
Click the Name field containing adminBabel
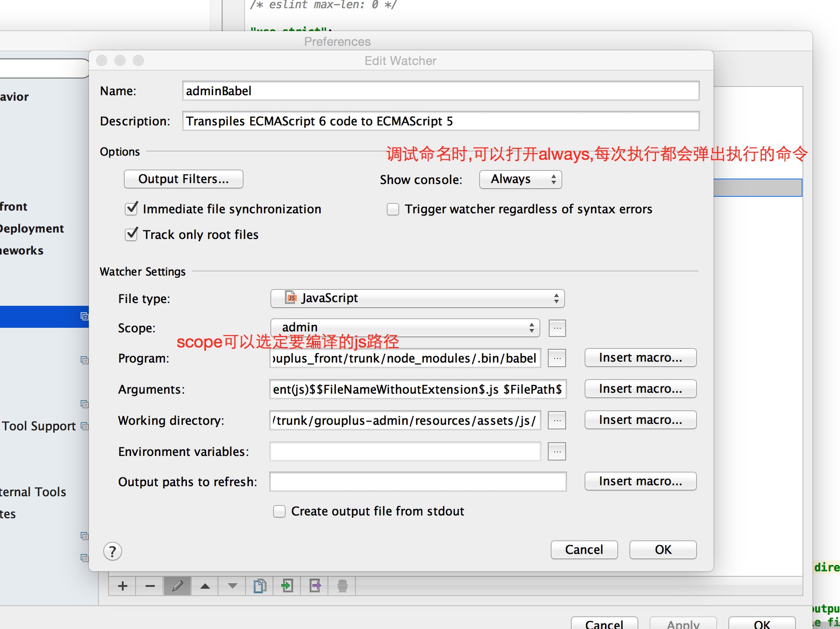coord(440,91)
